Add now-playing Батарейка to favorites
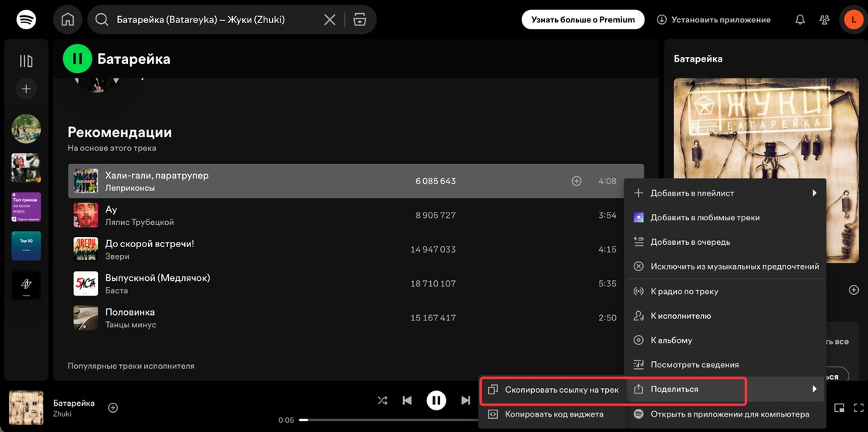The width and height of the screenshot is (868, 432). click(113, 407)
